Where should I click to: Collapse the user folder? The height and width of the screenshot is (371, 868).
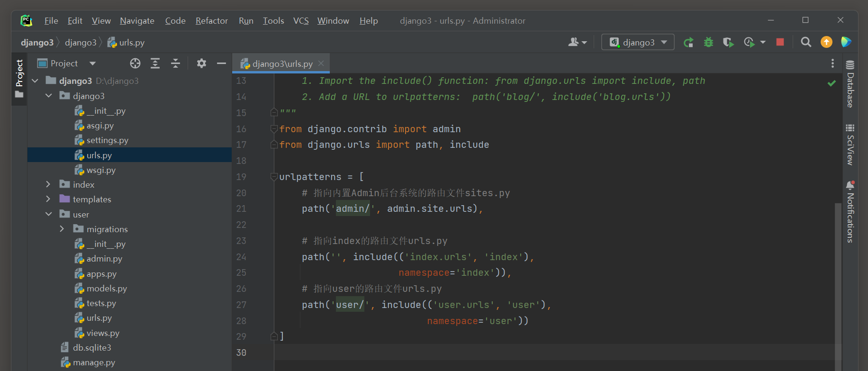49,214
